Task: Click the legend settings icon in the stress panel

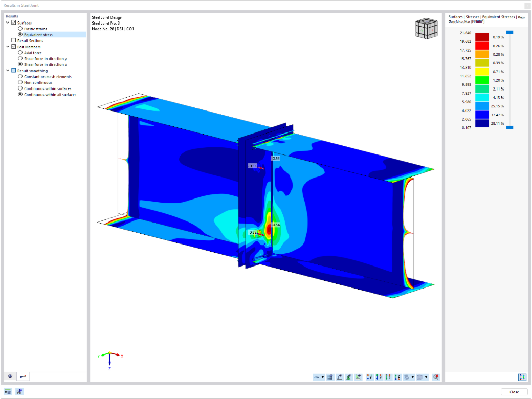Action: [x=522, y=377]
